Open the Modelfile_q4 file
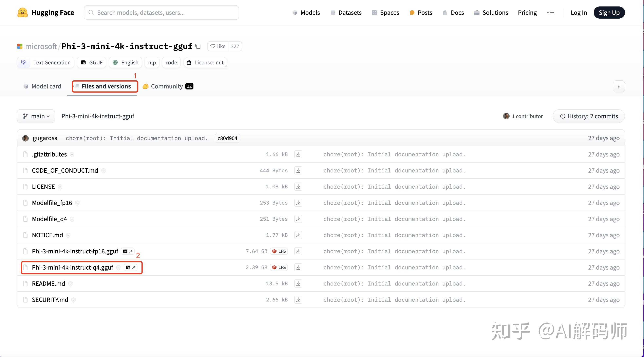644x357 pixels. pos(50,219)
